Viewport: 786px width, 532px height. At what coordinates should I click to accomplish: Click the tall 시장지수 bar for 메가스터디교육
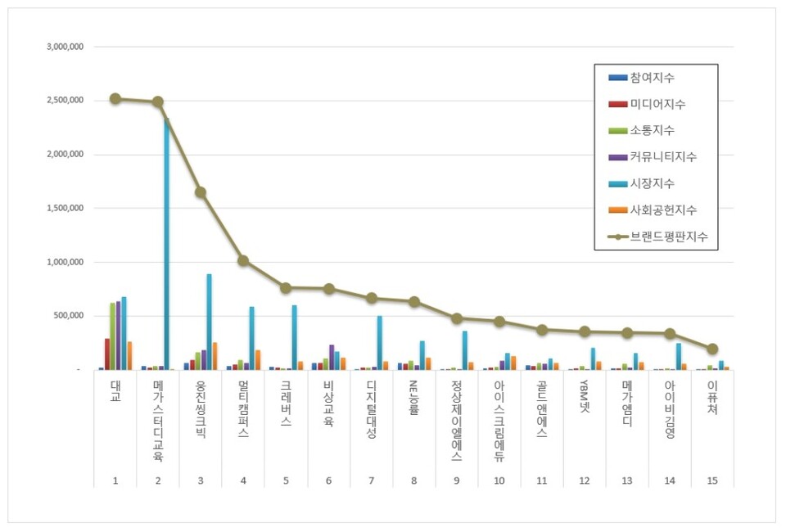167,246
